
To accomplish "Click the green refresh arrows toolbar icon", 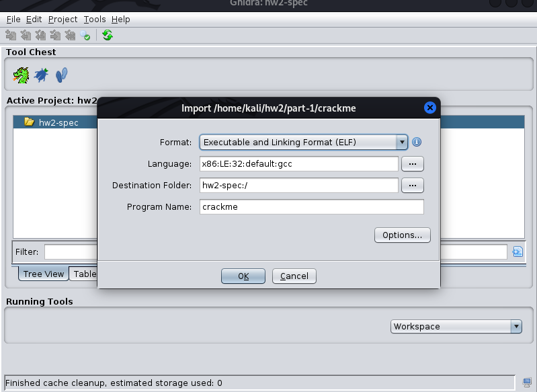I will point(108,36).
